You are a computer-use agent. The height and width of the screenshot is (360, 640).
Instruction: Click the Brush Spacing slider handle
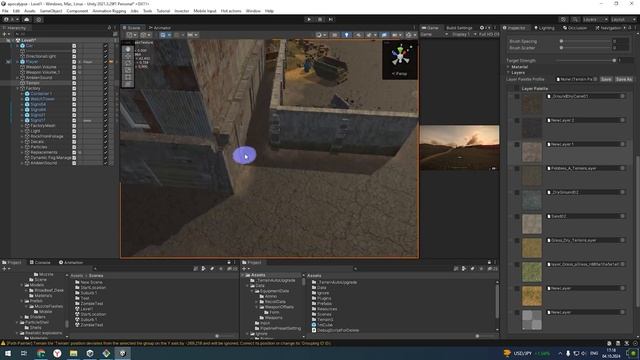point(561,41)
